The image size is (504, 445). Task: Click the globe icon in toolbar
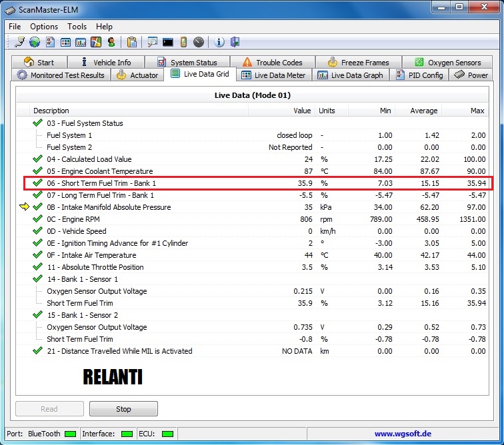34,42
